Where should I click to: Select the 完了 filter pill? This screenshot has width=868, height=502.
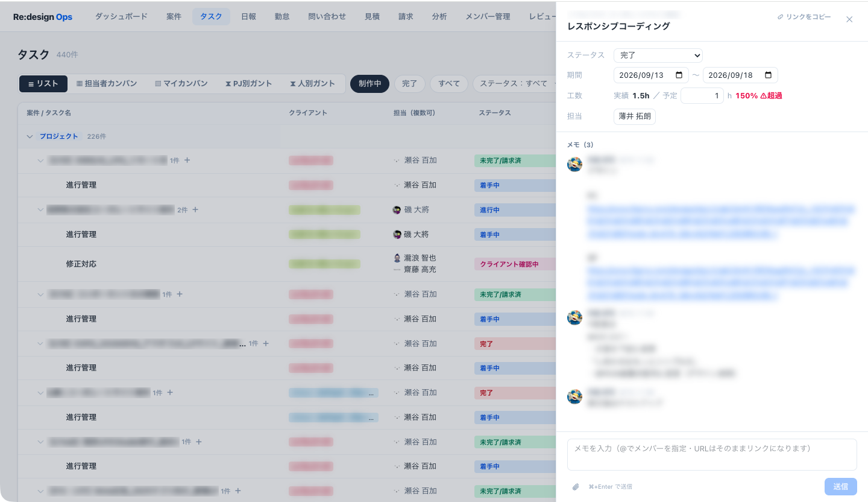coord(410,84)
